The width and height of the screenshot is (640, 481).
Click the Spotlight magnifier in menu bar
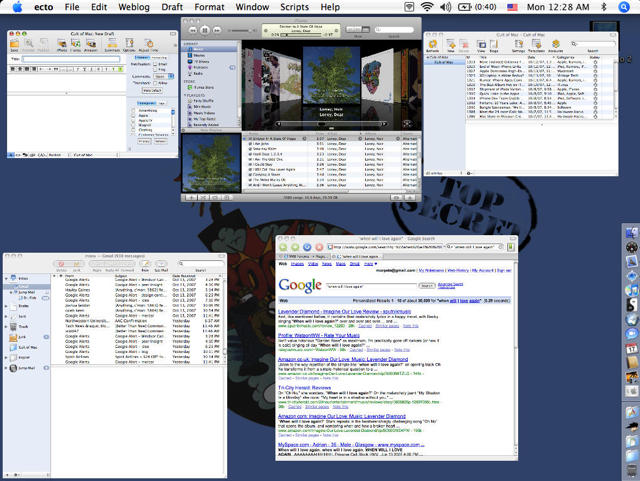625,7
